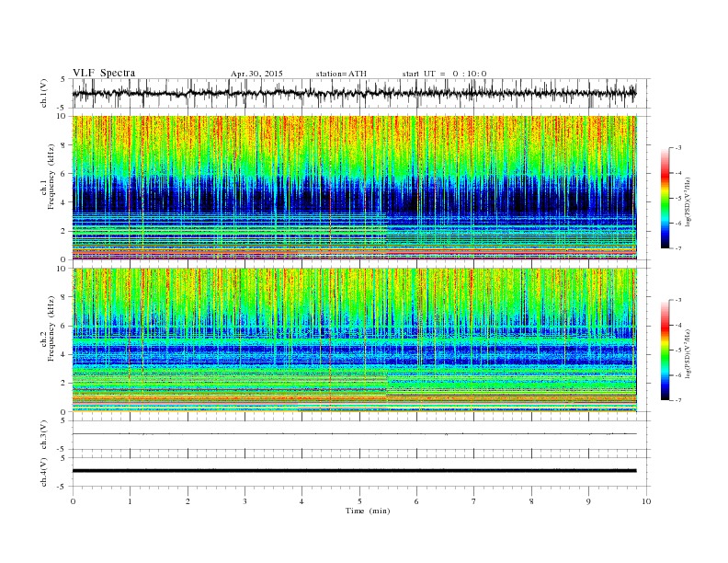Viewport: 728px width, 563px height.
Task: Click the log(PSD) label beside ch.1 color bar
Action: click(688, 201)
